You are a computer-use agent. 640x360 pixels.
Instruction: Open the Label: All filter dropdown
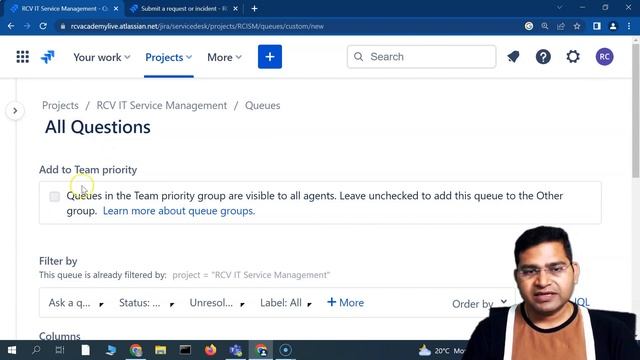click(286, 303)
